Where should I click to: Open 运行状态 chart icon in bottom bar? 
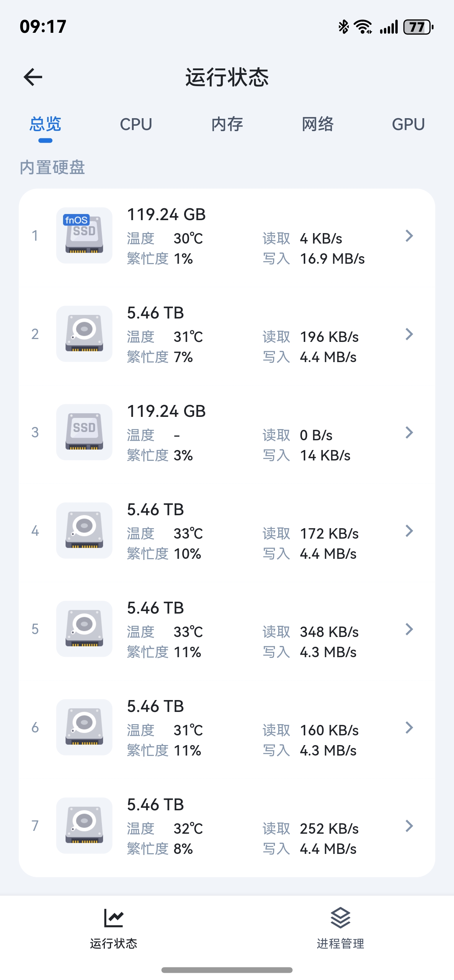[x=113, y=918]
